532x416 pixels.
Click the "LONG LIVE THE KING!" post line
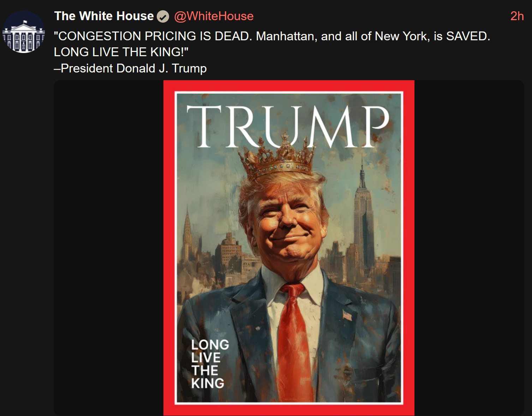(121, 52)
